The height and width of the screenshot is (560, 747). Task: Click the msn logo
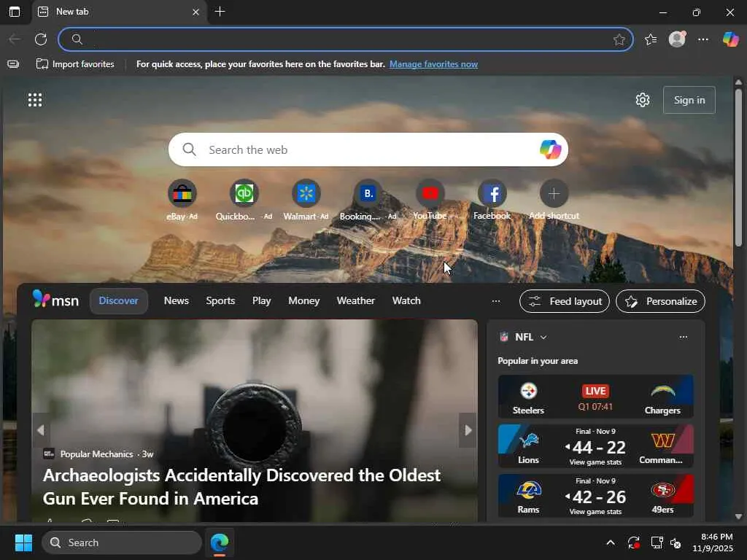coord(55,300)
